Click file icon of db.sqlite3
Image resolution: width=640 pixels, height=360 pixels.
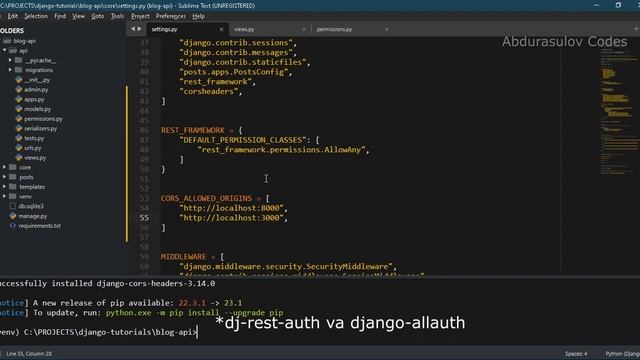click(13, 206)
